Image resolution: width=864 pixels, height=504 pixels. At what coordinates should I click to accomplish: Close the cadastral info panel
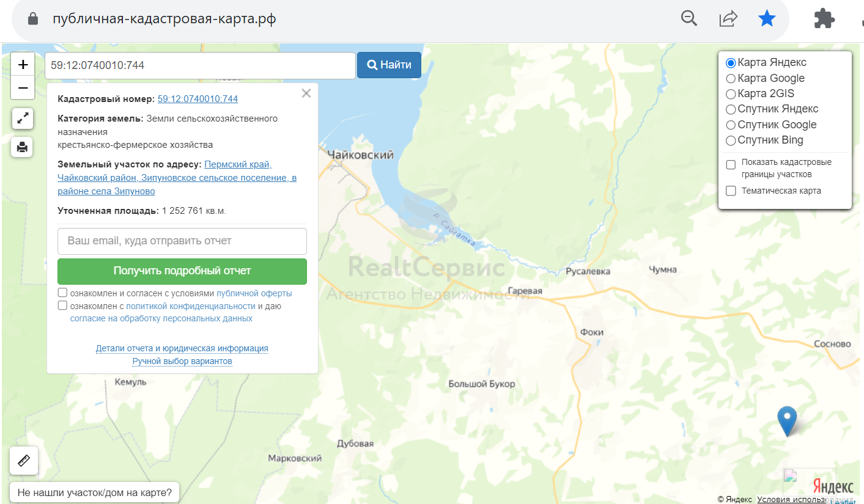coord(306,93)
